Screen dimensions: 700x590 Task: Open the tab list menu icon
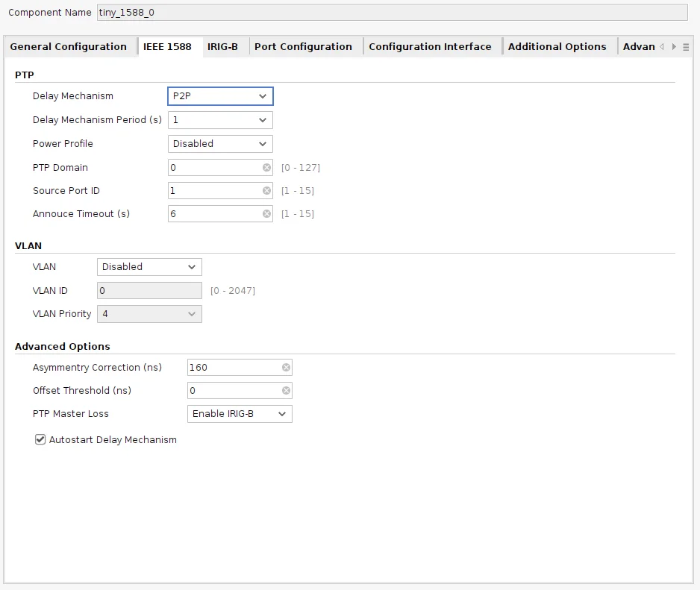pyautogui.click(x=686, y=47)
